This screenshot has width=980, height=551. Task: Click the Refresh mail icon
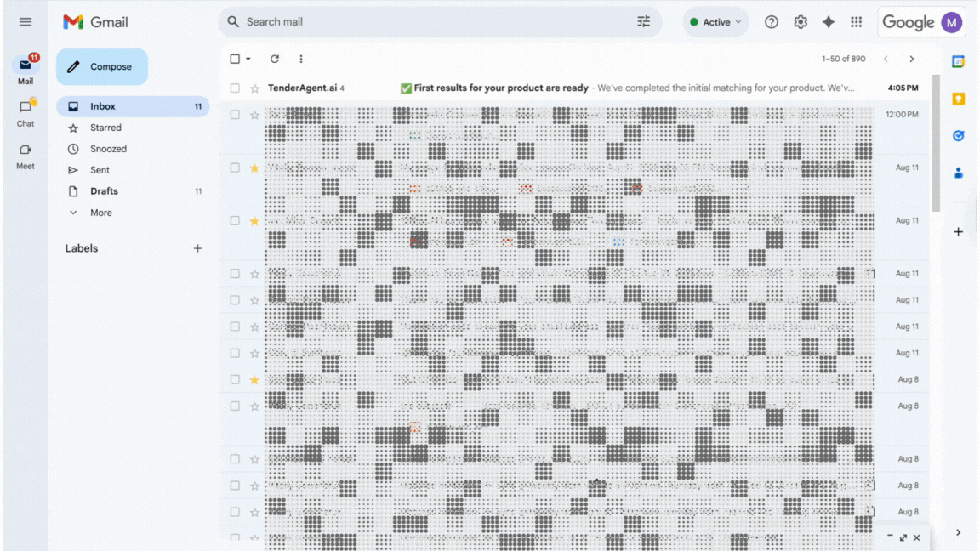(274, 60)
